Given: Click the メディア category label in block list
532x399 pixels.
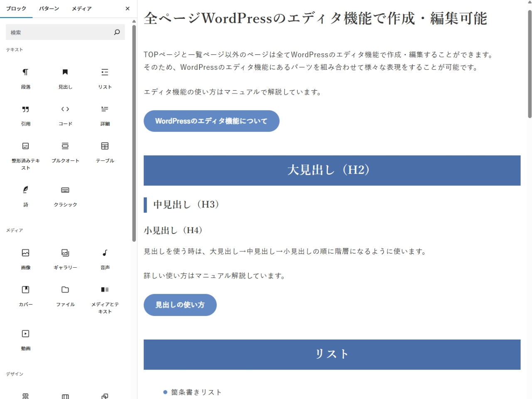Looking at the screenshot, I should pyautogui.click(x=15, y=230).
